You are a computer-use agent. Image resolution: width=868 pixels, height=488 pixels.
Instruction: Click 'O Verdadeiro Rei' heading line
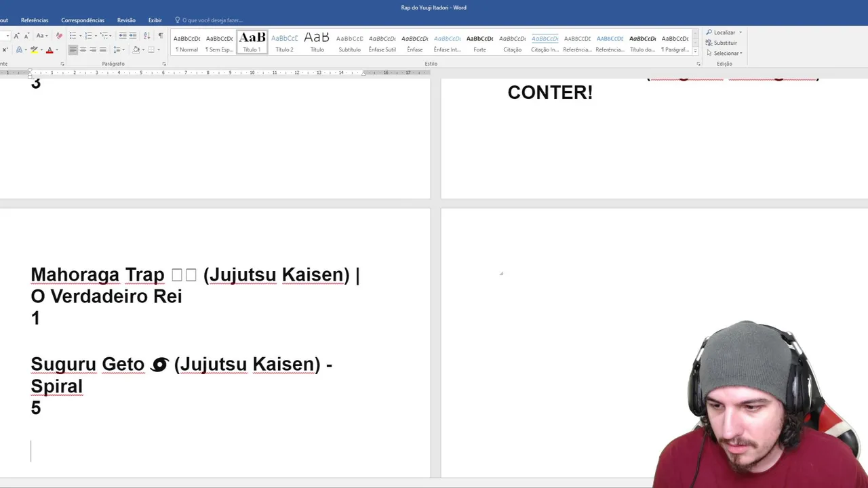[x=106, y=296]
